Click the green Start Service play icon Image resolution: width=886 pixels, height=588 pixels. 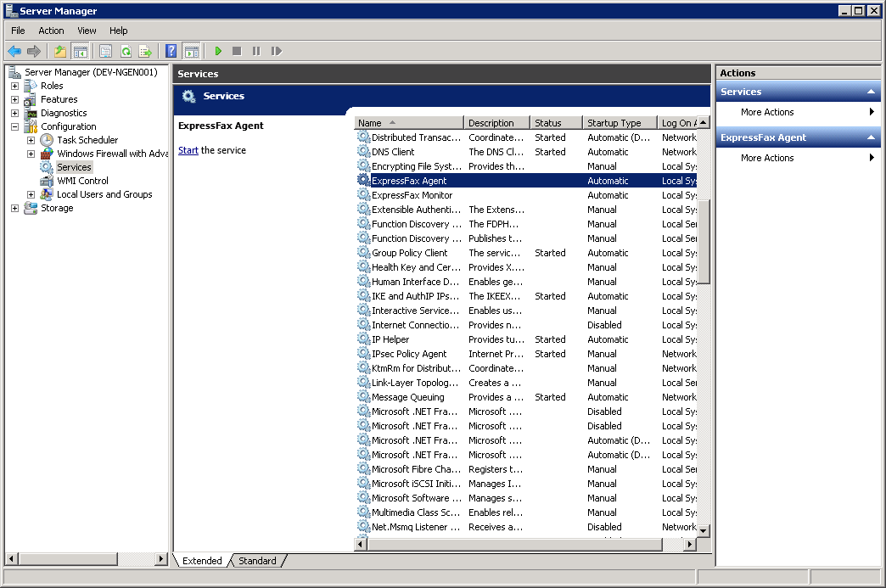[218, 52]
